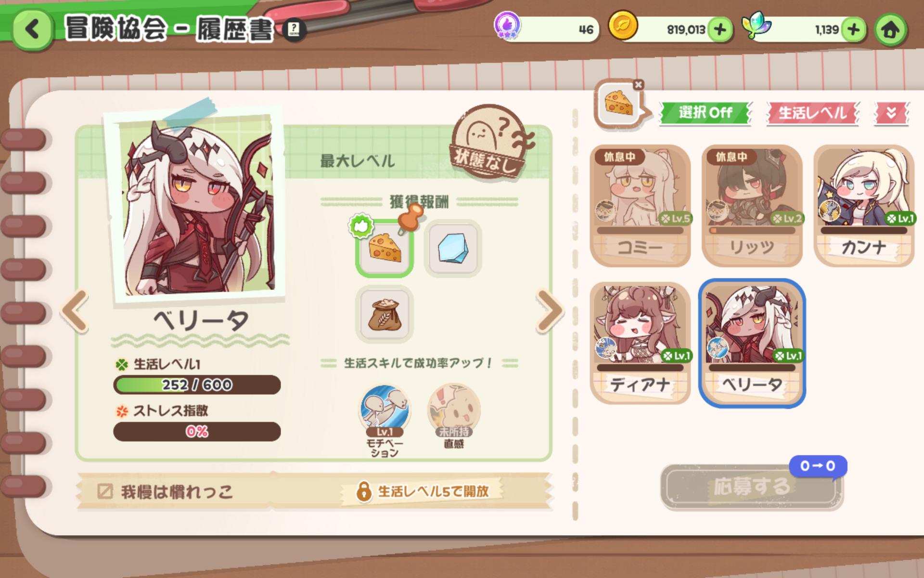Add gems with plus button
Viewport: 924px width, 578px height.
pos(853,30)
